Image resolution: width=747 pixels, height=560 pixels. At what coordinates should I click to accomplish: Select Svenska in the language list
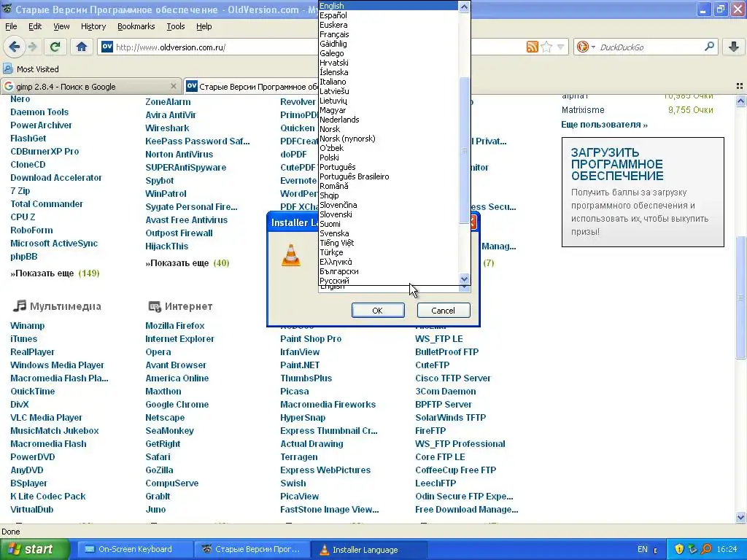coord(388,233)
